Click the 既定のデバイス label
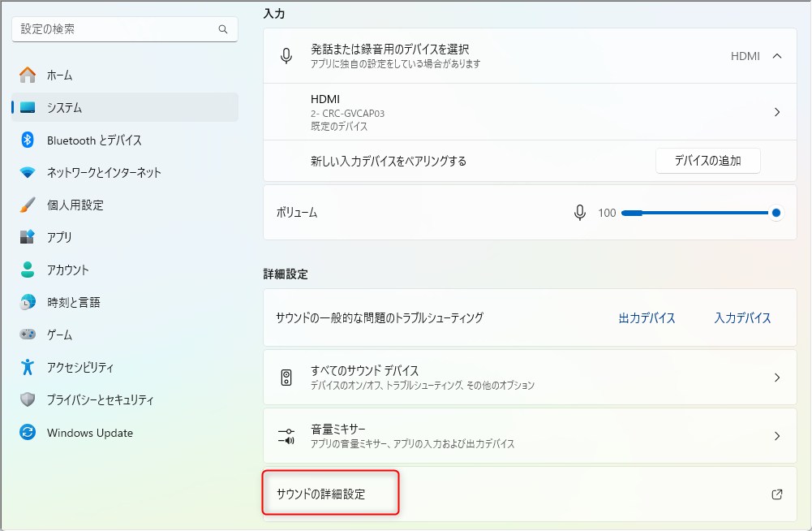The image size is (812, 531). 339,127
